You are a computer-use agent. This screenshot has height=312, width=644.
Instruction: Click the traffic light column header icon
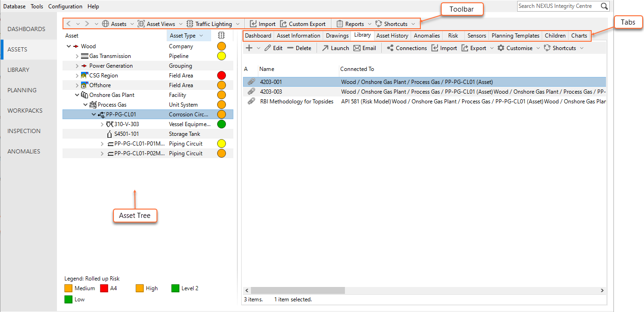click(x=221, y=36)
